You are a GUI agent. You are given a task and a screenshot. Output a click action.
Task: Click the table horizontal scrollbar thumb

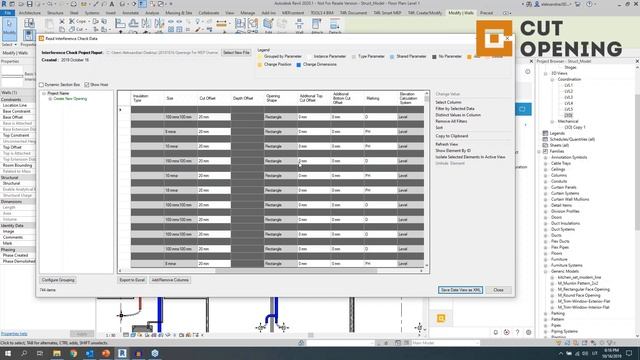point(296,271)
